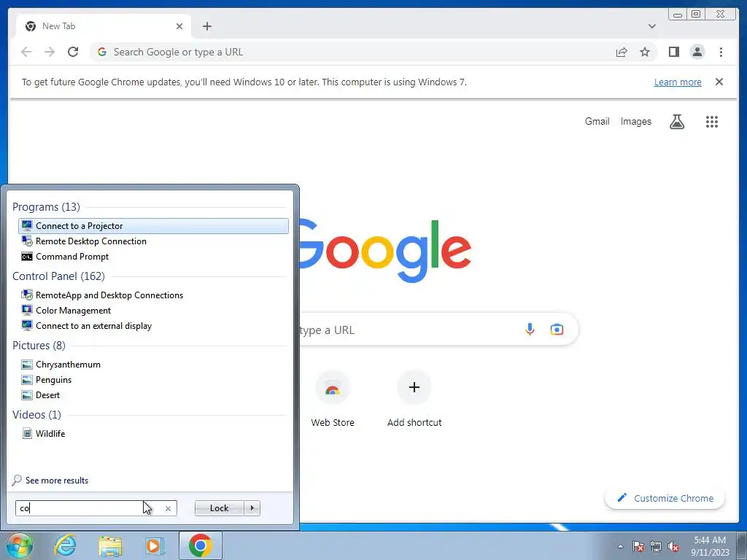Screen dimensions: 747x560
Task: Open the muted volume tray icon
Action: pyautogui.click(x=673, y=546)
